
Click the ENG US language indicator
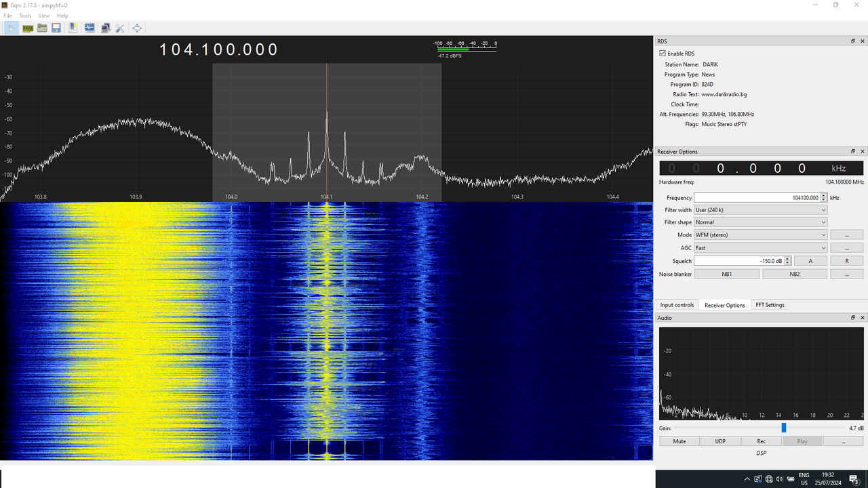tap(804, 479)
